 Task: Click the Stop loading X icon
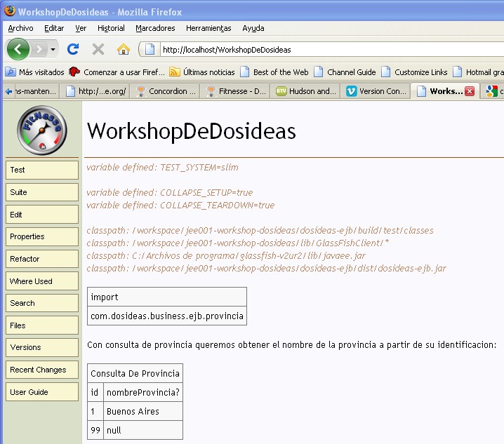click(x=98, y=49)
